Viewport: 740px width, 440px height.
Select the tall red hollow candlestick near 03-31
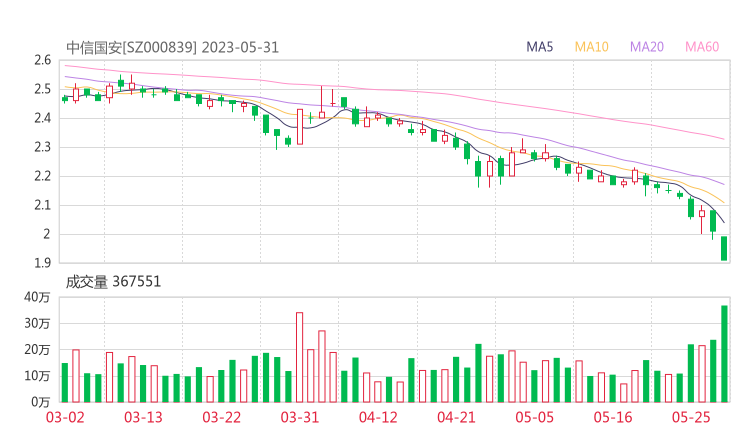[300, 127]
